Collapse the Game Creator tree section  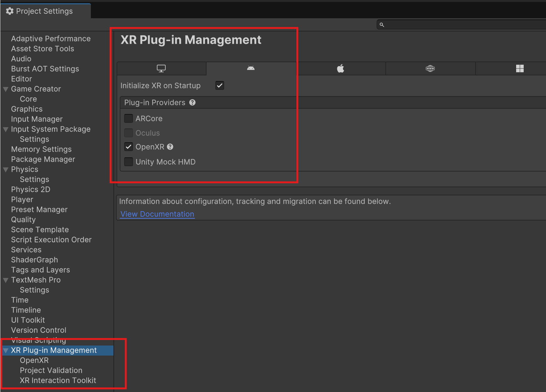click(6, 89)
